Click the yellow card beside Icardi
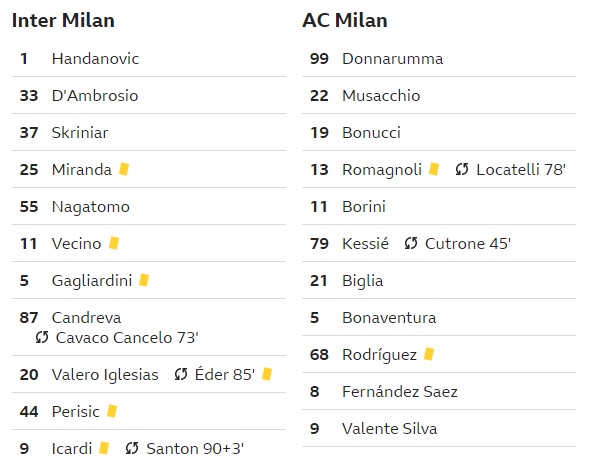The image size is (614, 465). click(104, 448)
